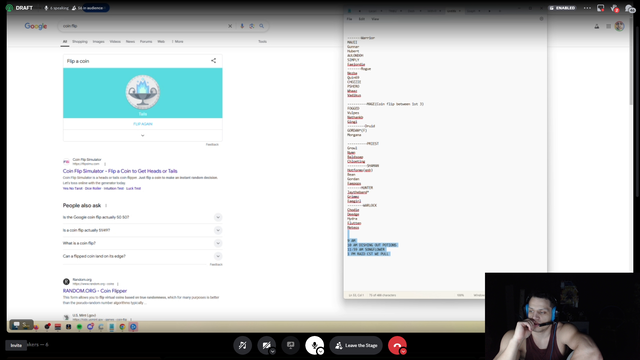This screenshot has width=640, height=360.
Task: Switch to the Shopping search tab
Action: point(80,42)
